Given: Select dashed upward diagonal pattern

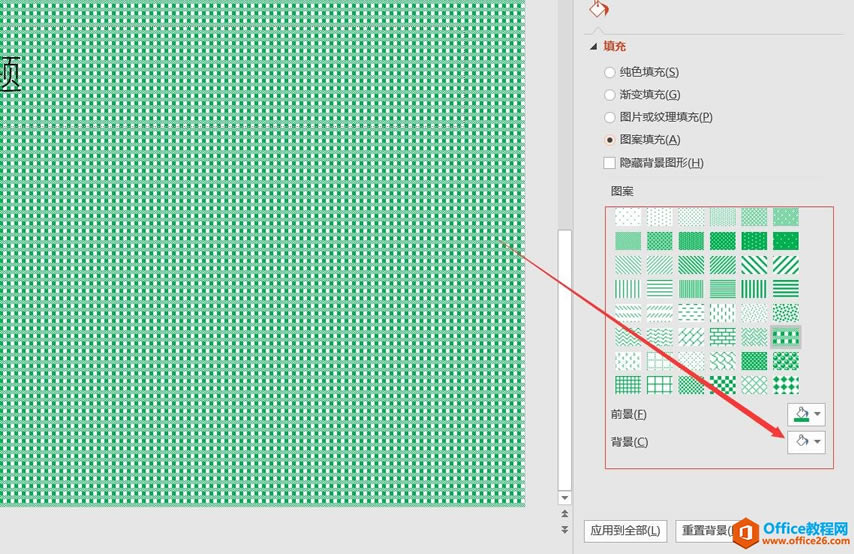Looking at the screenshot, I should (x=660, y=313).
